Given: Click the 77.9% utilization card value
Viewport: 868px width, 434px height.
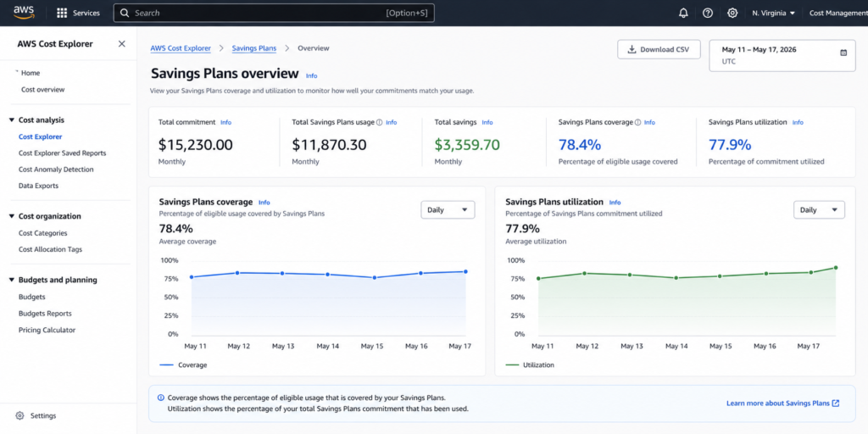Looking at the screenshot, I should click(x=730, y=145).
